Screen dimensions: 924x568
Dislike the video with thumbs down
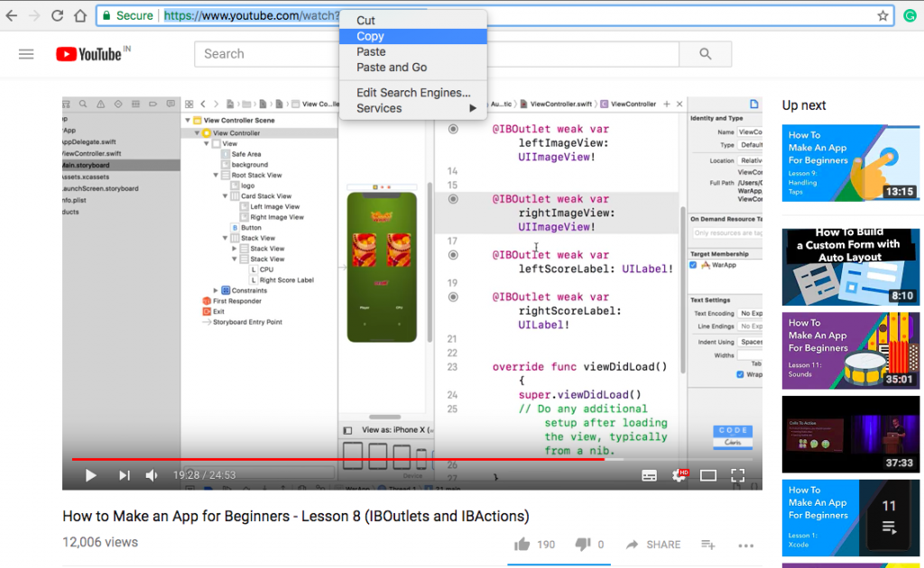coord(583,545)
